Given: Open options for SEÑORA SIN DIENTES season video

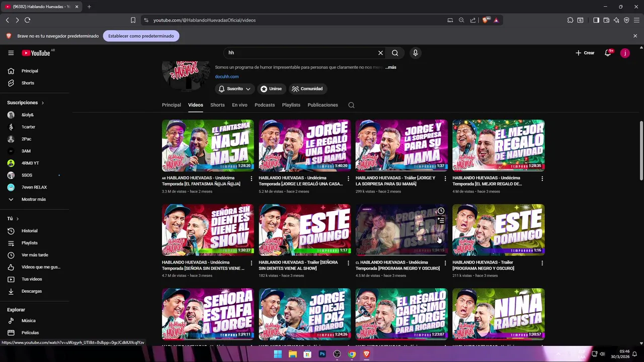Looking at the screenshot, I should (252, 263).
